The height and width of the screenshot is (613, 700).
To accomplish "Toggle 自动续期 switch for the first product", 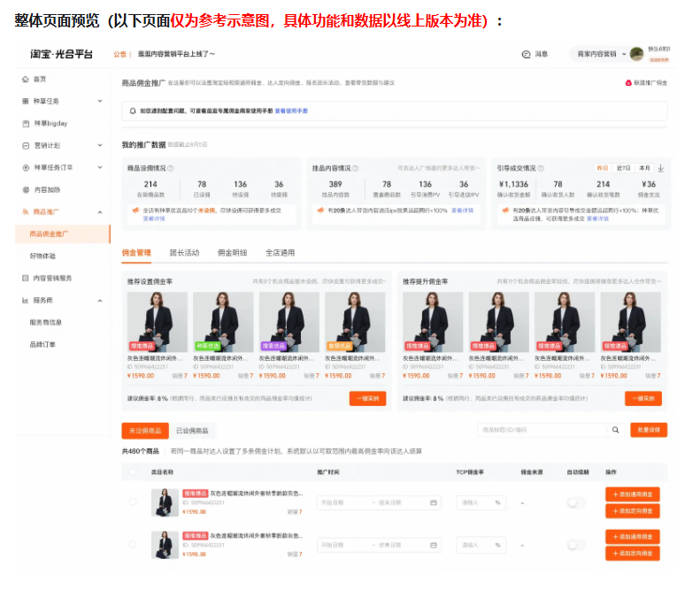I will coord(576,502).
